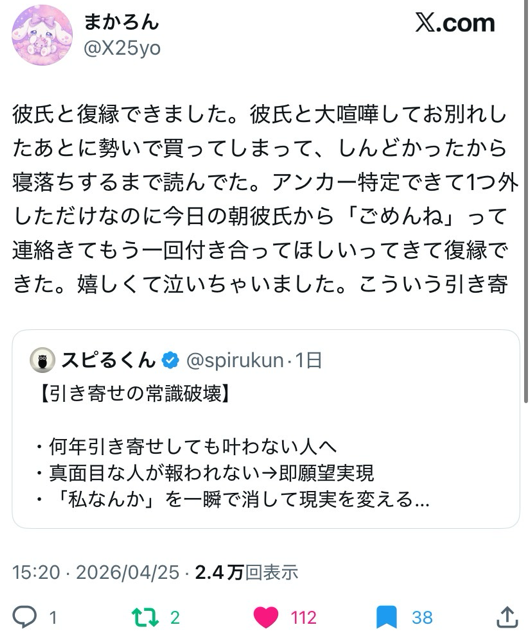
Task: Click the bookmark count 38
Action: (x=422, y=618)
